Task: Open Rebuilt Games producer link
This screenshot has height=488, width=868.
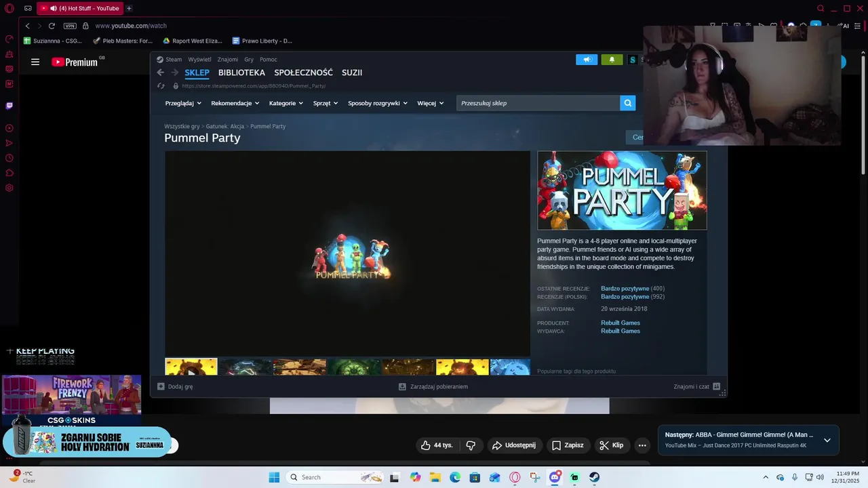Action: 620,323
